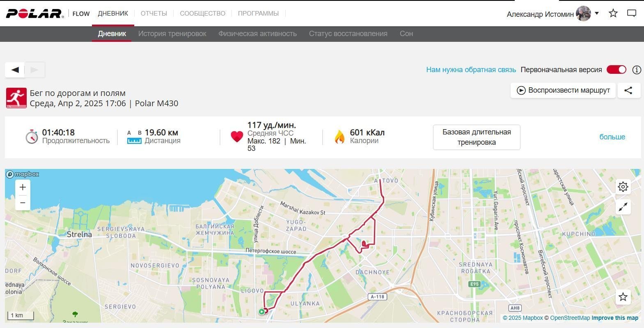Open the messages speech bubble icon
This screenshot has width=644, height=328.
point(632,13)
